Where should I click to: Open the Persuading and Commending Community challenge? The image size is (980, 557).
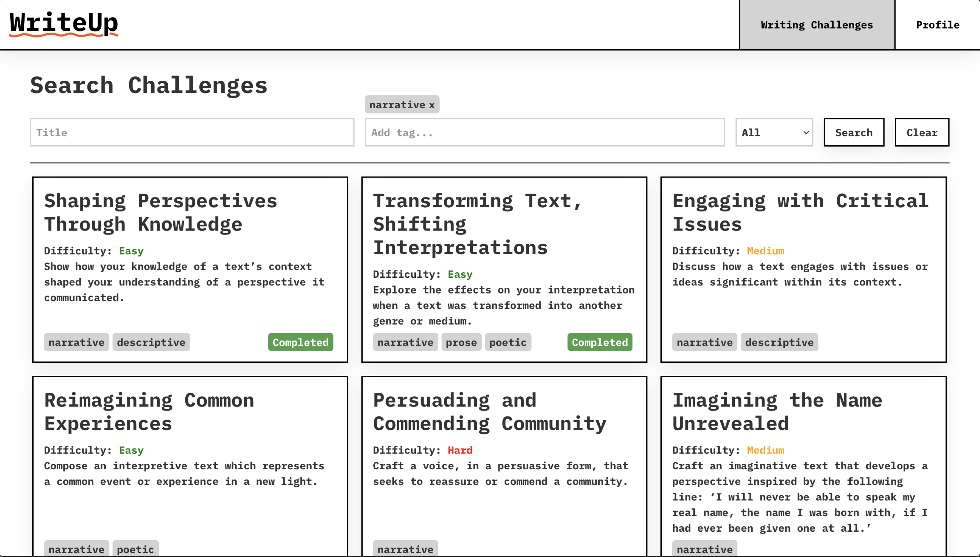click(489, 412)
